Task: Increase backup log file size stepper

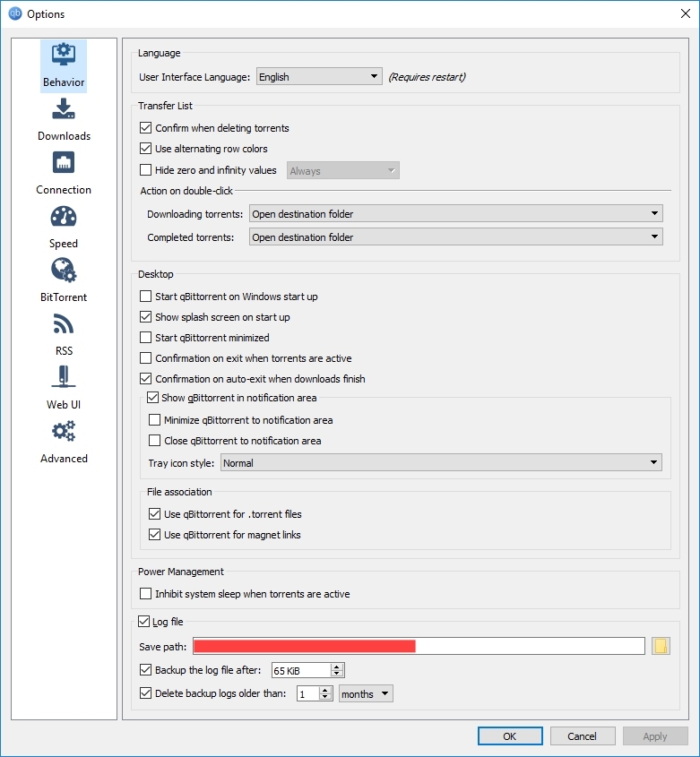Action: (337, 667)
